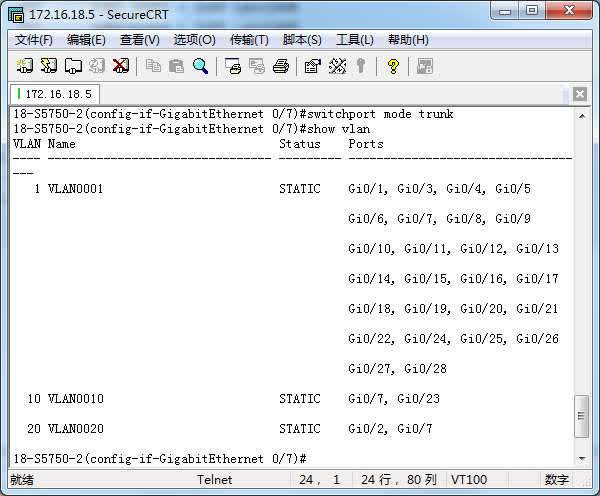Click the Copy toolbar icon
Screen dimensions: 600x496
click(x=153, y=66)
